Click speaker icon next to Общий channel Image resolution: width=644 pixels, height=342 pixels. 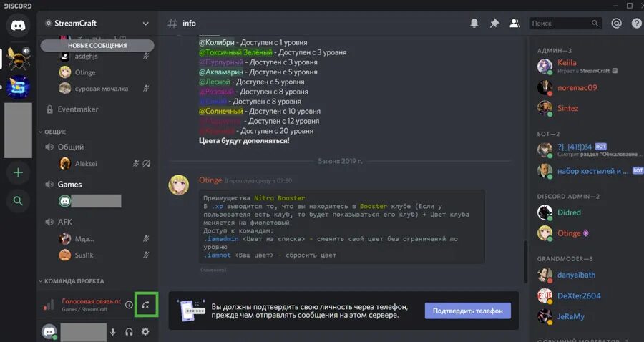(x=49, y=147)
